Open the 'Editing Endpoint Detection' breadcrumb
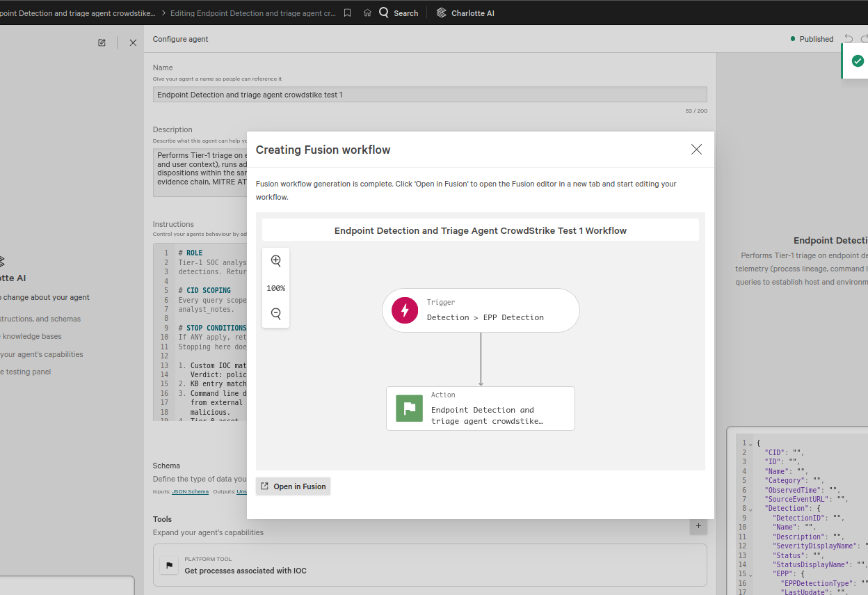The width and height of the screenshot is (868, 595). pos(253,13)
